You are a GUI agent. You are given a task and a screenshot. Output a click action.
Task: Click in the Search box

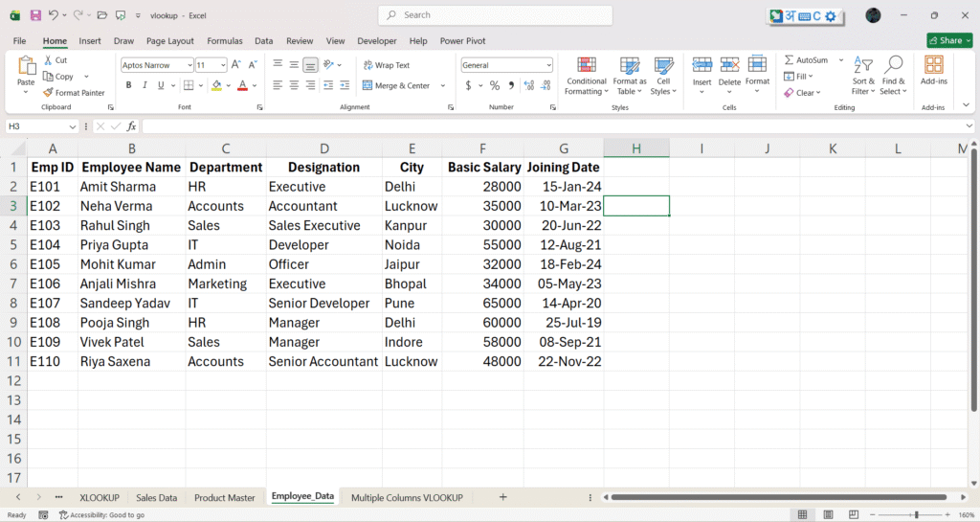(x=496, y=15)
